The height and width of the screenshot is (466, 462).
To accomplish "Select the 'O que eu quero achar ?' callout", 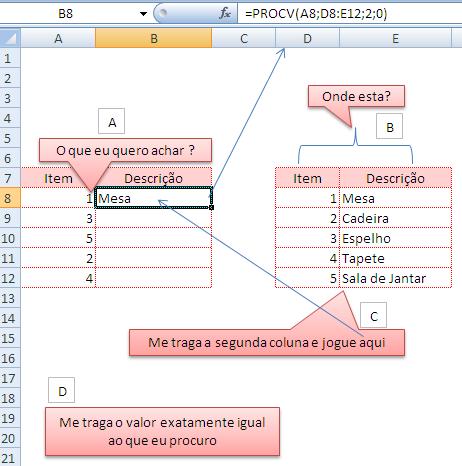I will (x=125, y=151).
